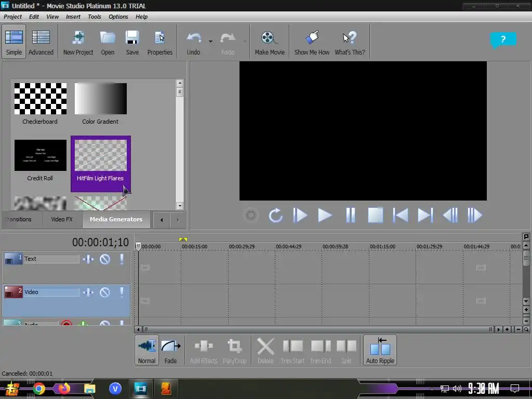Select the Media Generators tab
Screen dimensions: 532x399
[x=116, y=219]
